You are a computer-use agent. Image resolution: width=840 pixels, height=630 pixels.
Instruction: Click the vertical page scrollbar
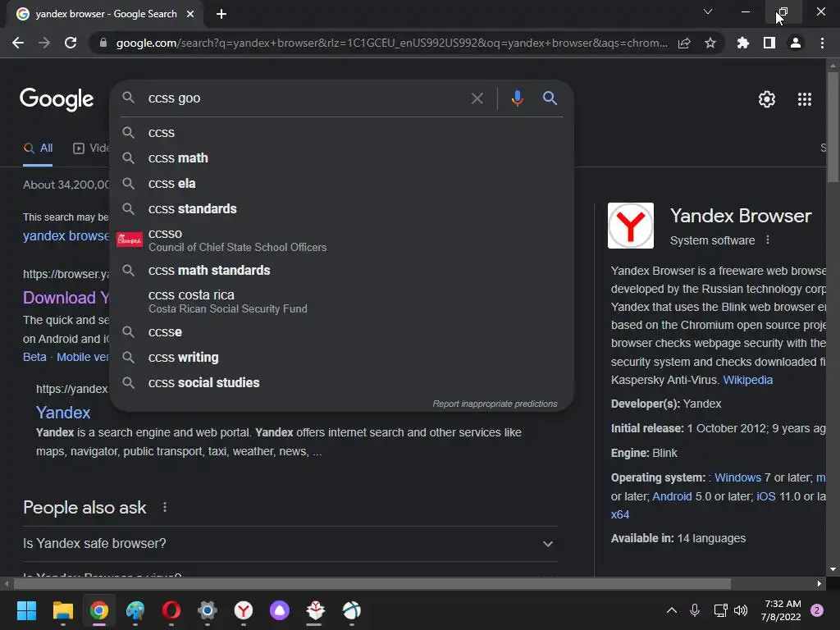click(833, 127)
